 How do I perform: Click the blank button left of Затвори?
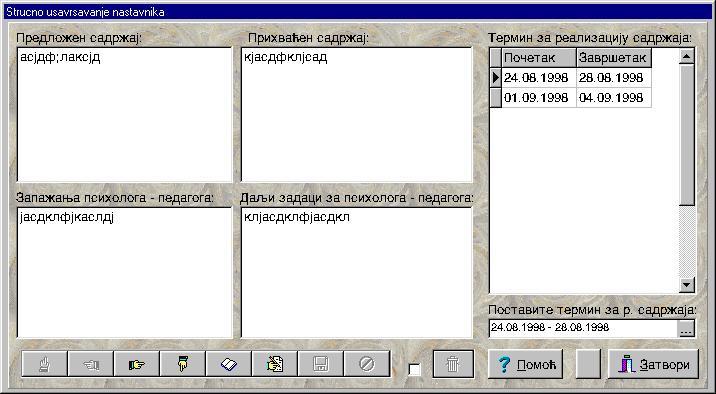(588, 364)
